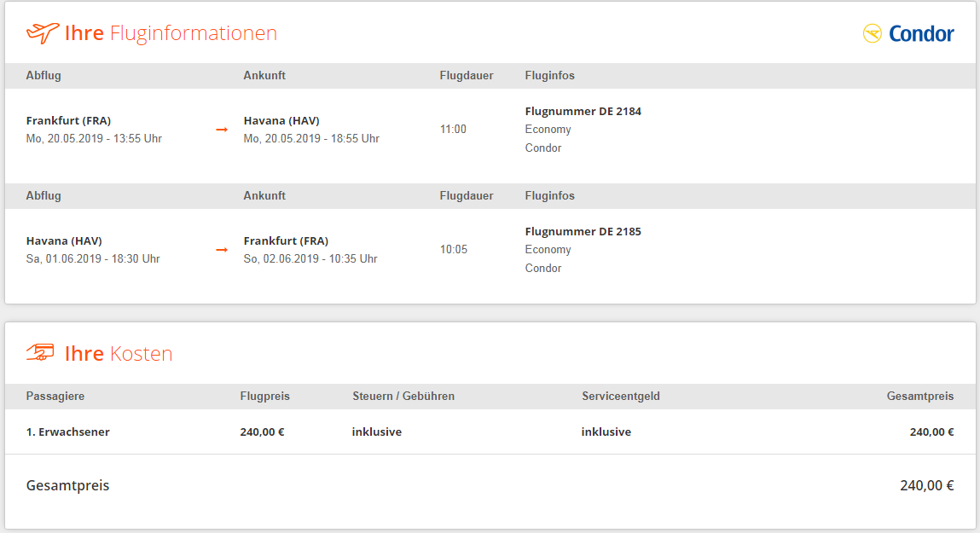
Task: Click the orange airplane icon beside Fluginformationen
Action: [x=43, y=32]
